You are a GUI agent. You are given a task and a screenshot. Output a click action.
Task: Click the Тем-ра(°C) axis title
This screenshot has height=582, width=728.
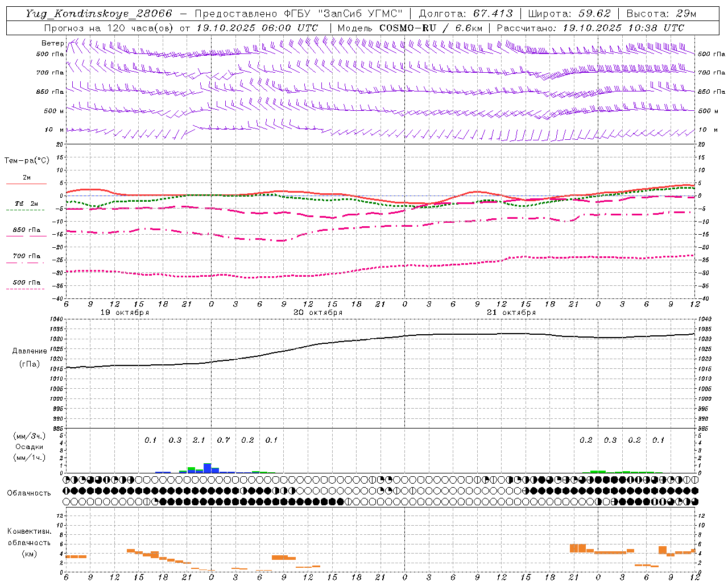pyautogui.click(x=27, y=161)
